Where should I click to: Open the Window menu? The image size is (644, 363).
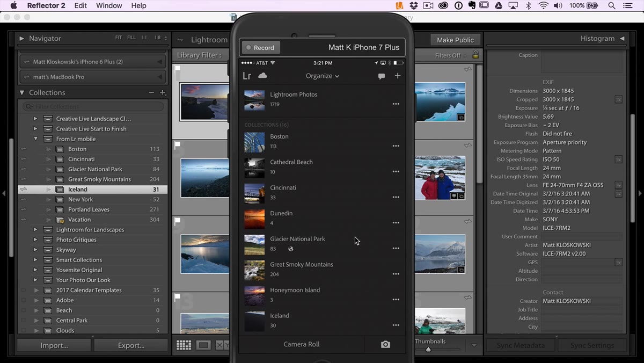tap(109, 5)
